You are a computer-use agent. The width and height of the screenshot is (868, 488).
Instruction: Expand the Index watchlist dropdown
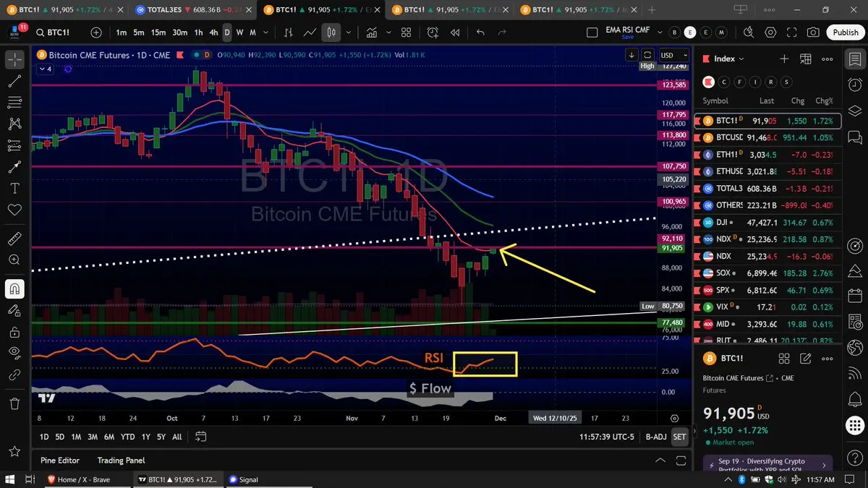click(729, 59)
